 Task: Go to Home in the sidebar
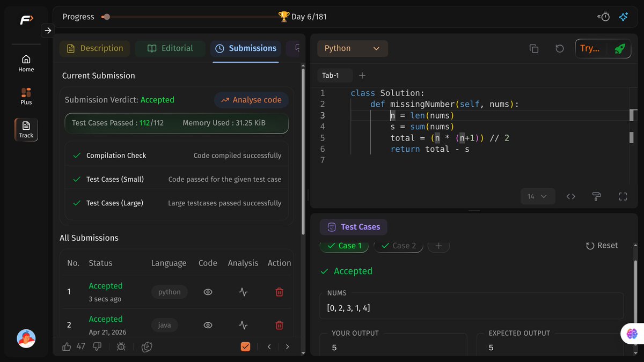[26, 63]
